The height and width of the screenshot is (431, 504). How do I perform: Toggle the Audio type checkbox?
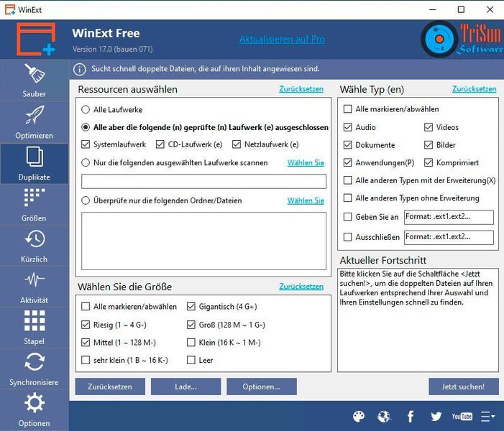(347, 127)
